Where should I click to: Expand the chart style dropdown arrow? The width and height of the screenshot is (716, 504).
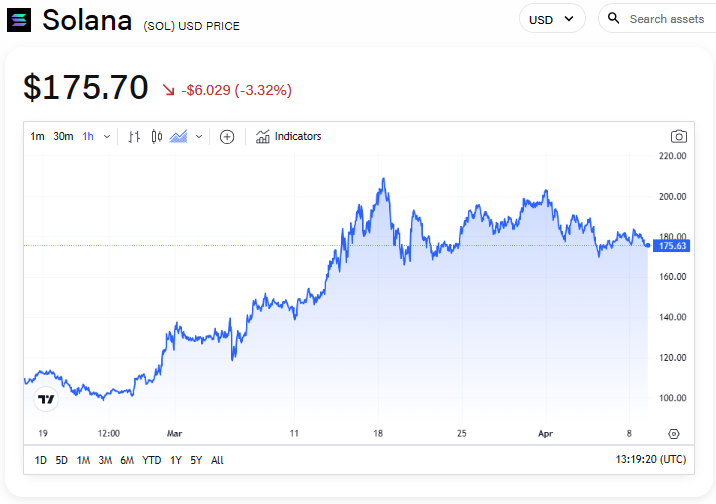pos(199,137)
